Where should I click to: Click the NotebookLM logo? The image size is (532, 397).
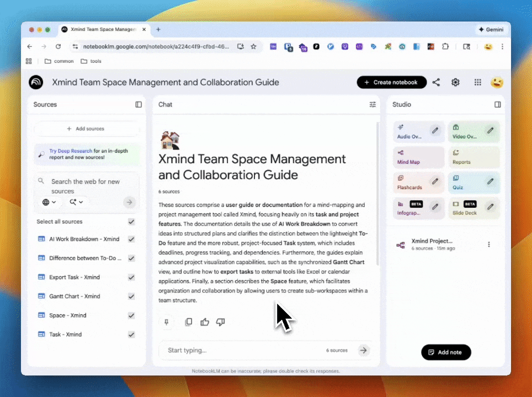(x=36, y=82)
